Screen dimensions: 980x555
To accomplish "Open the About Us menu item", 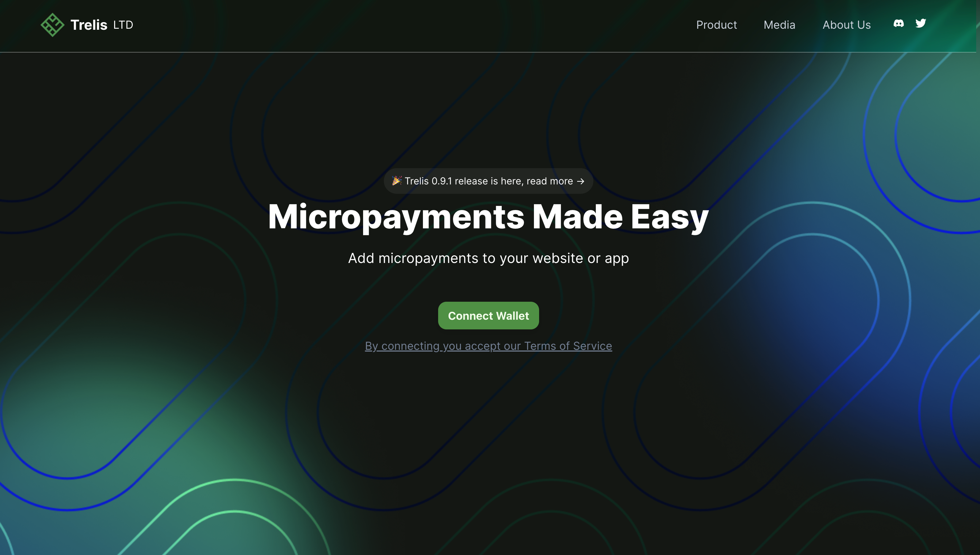I will [846, 25].
